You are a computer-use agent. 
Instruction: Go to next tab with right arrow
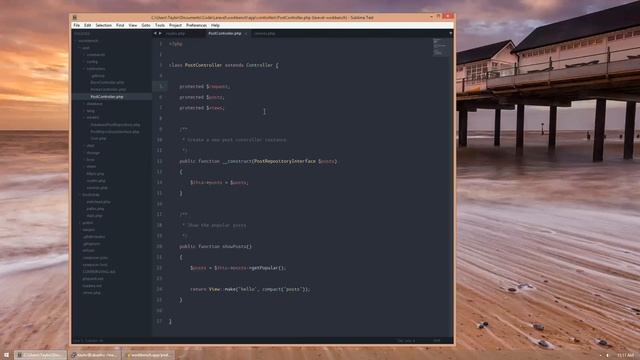(x=160, y=33)
